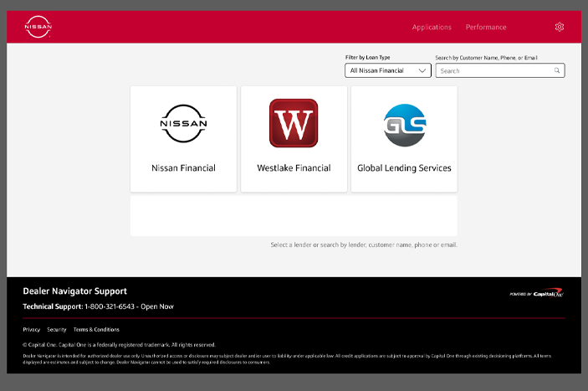The image size is (588, 391).
Task: Open settings with the gear icon
Action: 560,27
